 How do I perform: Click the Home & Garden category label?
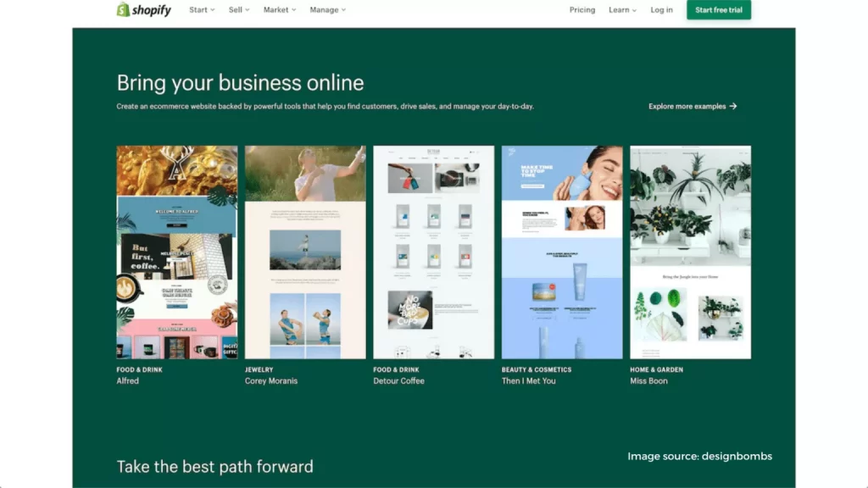(657, 369)
